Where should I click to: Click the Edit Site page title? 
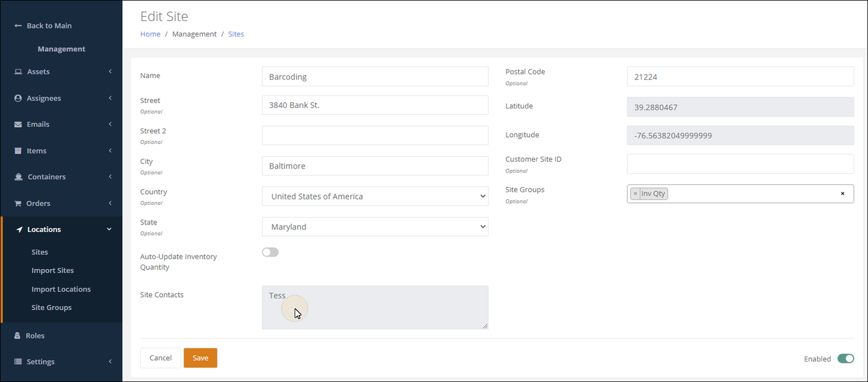(x=164, y=17)
